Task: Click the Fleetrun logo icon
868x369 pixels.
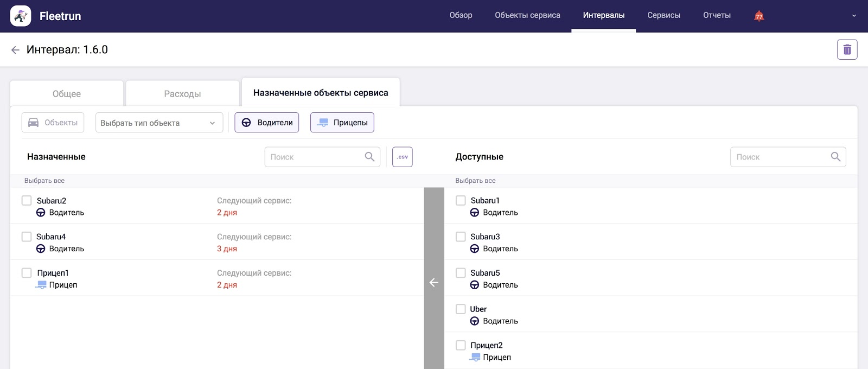Action: (x=21, y=16)
